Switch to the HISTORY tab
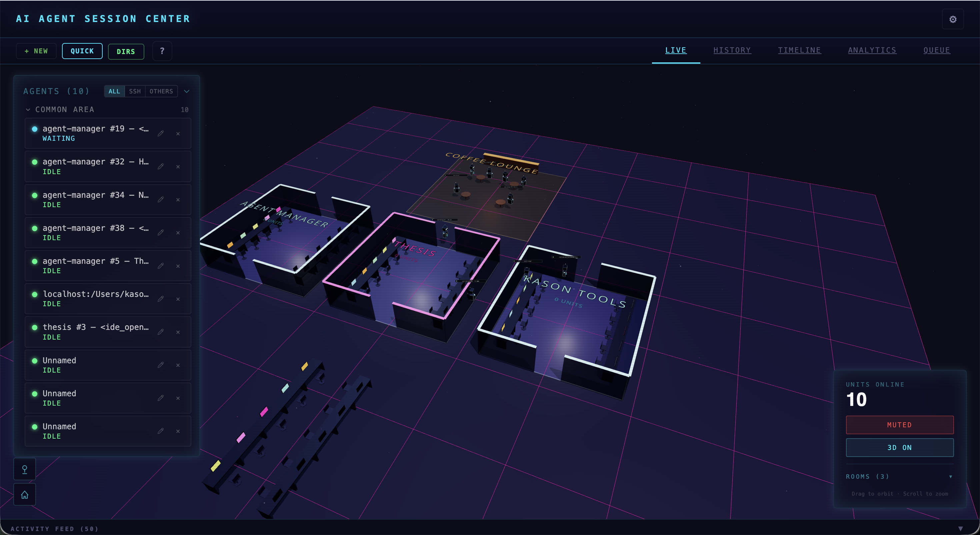Viewport: 980px width, 535px height. [x=732, y=50]
